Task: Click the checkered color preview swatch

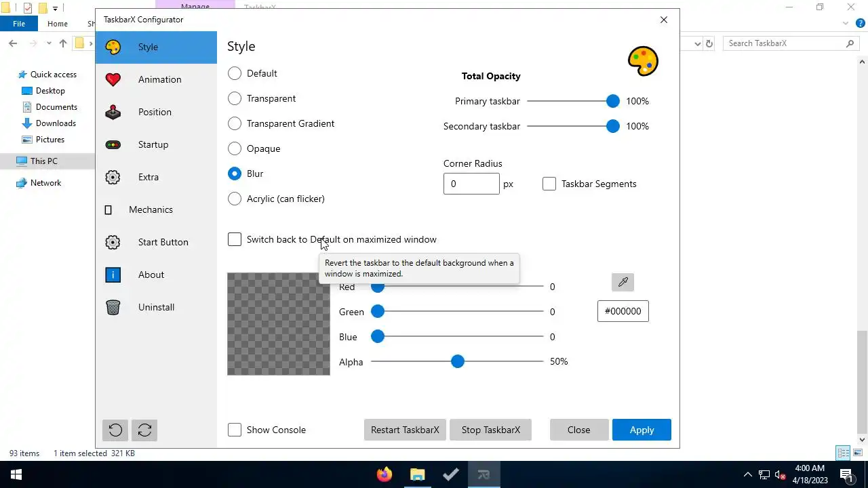Action: 279,324
